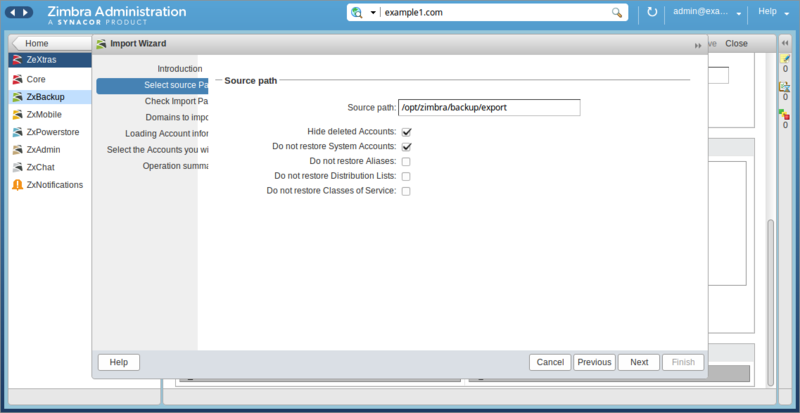Open the search type dropdown arrow
Screen dimensions: 800x413
pyautogui.click(x=373, y=13)
